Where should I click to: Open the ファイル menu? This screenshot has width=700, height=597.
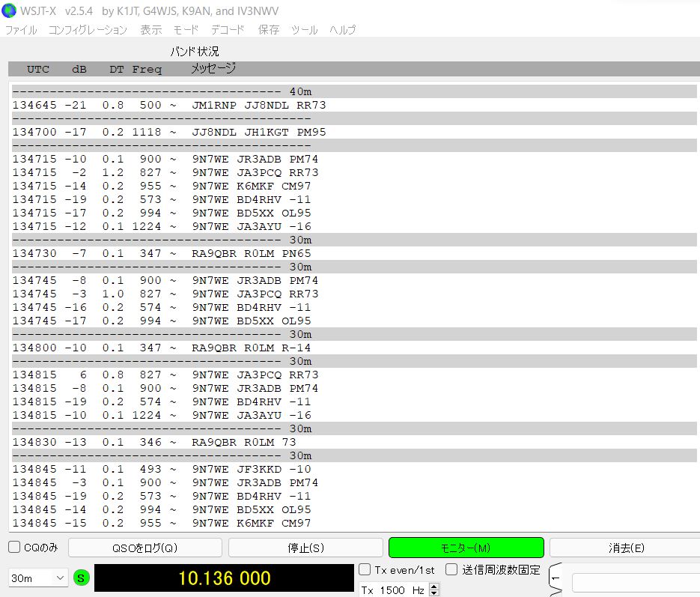tap(21, 30)
